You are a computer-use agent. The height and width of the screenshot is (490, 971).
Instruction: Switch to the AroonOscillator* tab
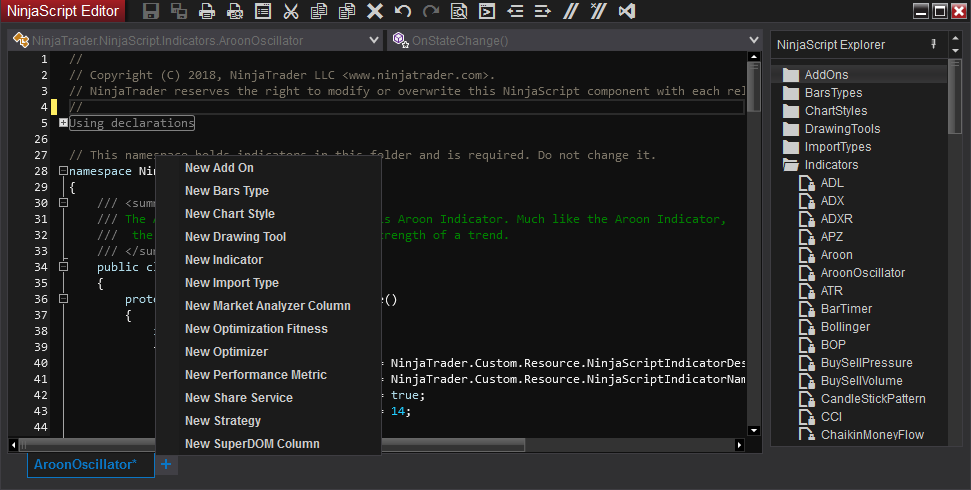click(90, 464)
